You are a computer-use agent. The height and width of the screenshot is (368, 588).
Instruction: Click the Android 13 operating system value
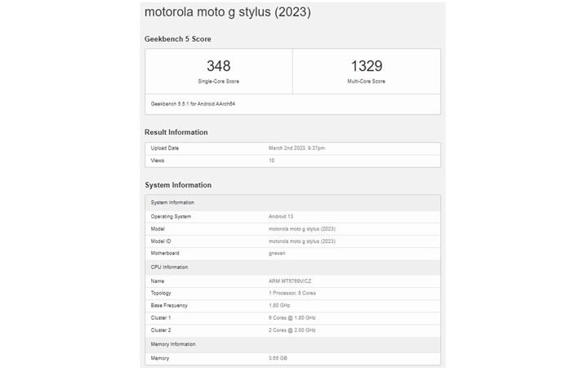pos(282,216)
